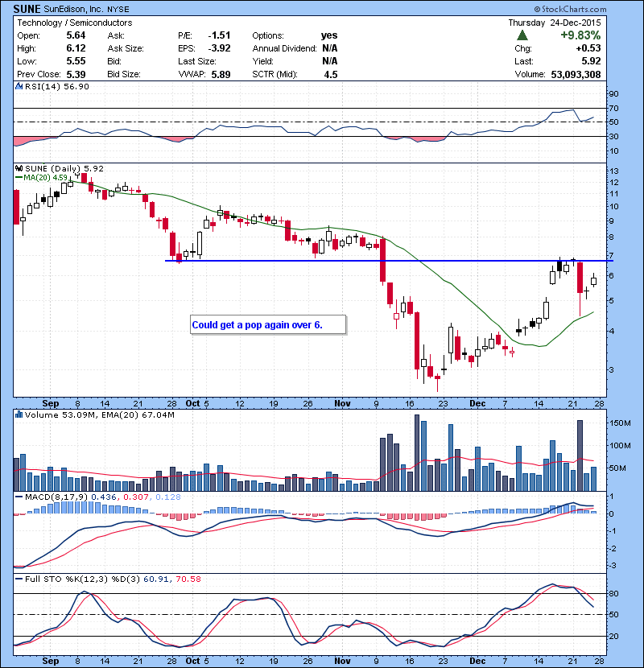
Task: Click the +9.83% percent change
Action: [580, 35]
